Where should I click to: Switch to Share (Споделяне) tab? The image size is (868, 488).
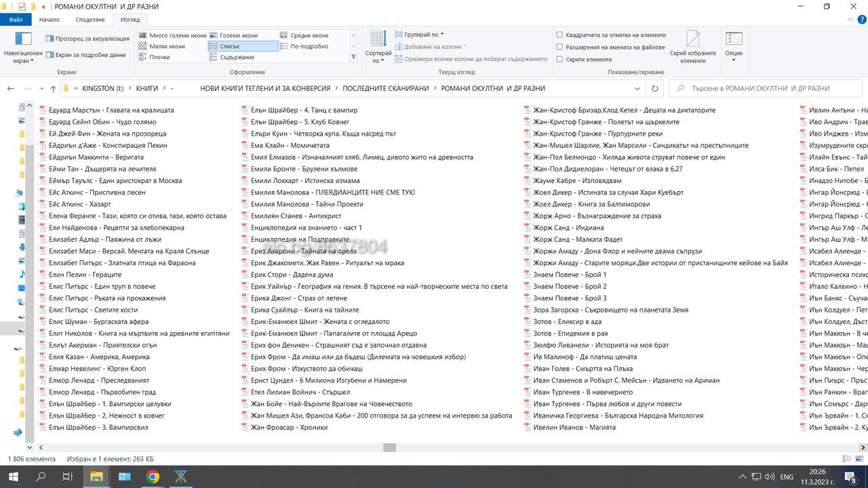click(x=90, y=20)
